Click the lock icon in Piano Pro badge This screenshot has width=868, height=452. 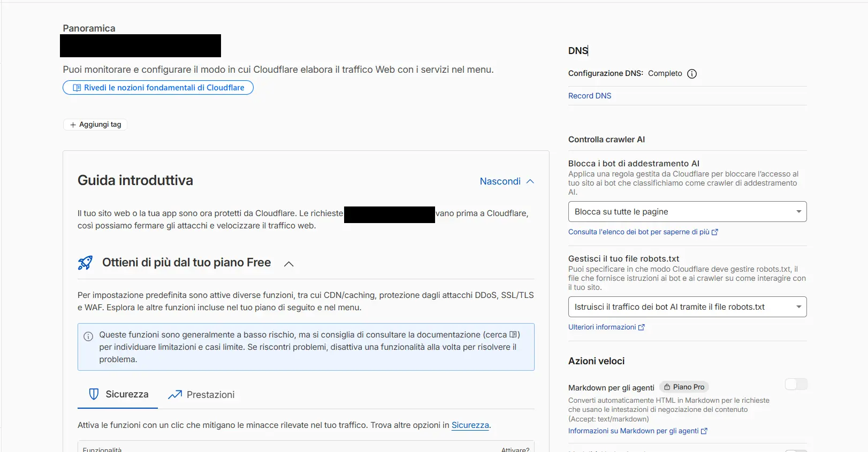point(667,387)
